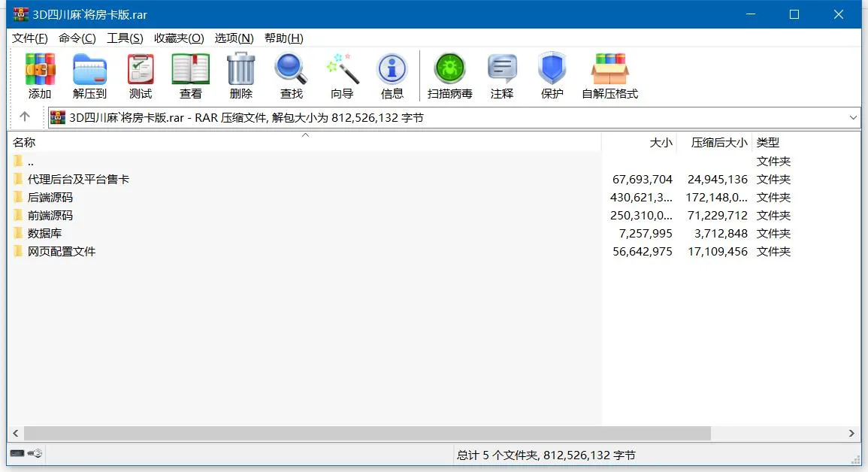Image resolution: width=868 pixels, height=472 pixels.
Task: Click the horizontal scrollbar right arrow
Action: [x=851, y=434]
